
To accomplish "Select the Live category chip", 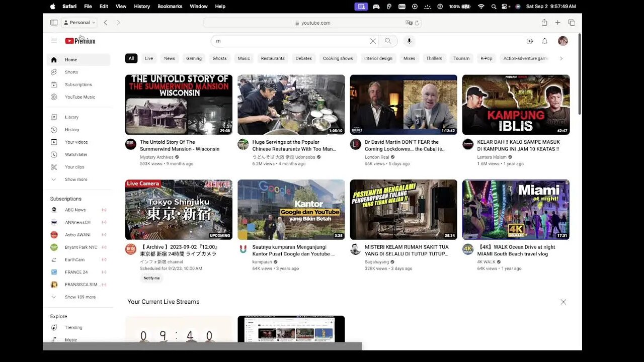I will (x=149, y=58).
